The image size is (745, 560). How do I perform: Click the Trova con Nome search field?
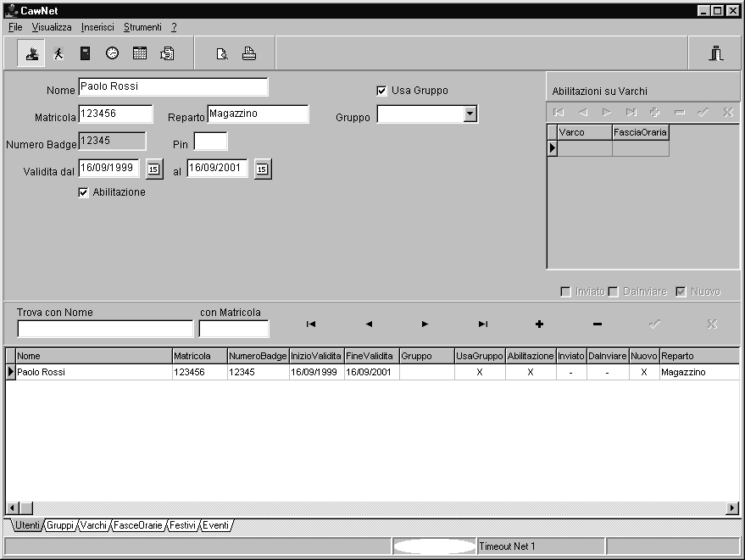tap(105, 329)
